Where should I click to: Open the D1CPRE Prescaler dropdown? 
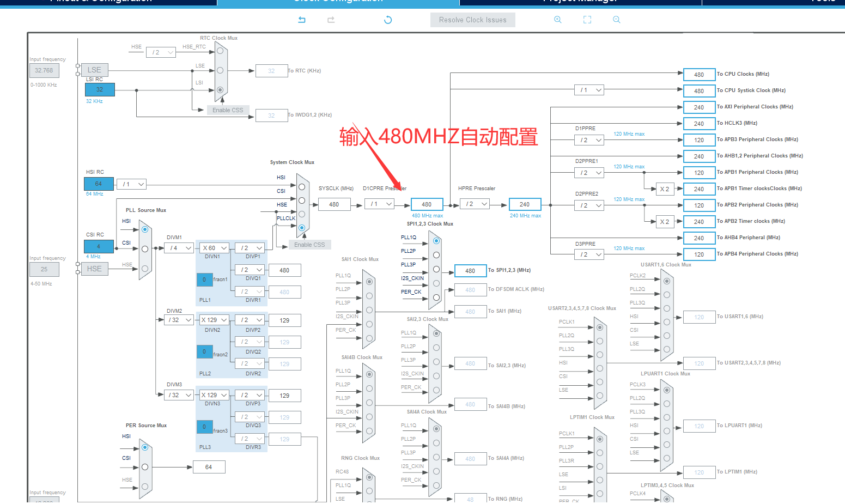[x=379, y=203]
